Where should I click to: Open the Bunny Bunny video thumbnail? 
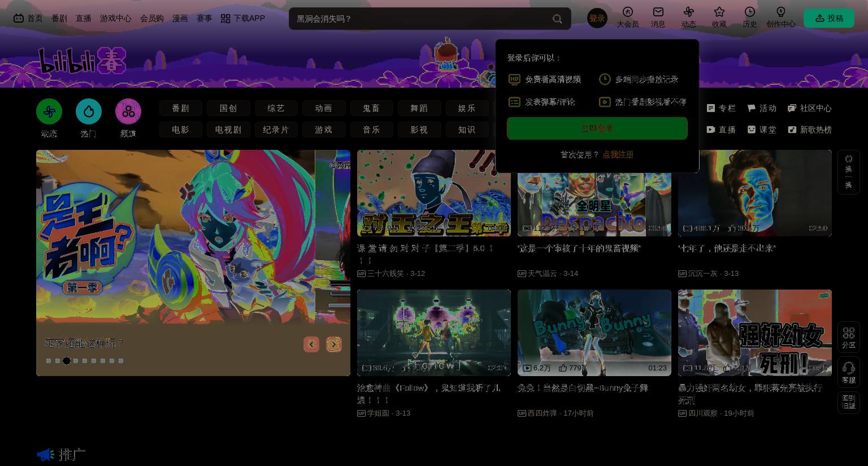coord(594,333)
